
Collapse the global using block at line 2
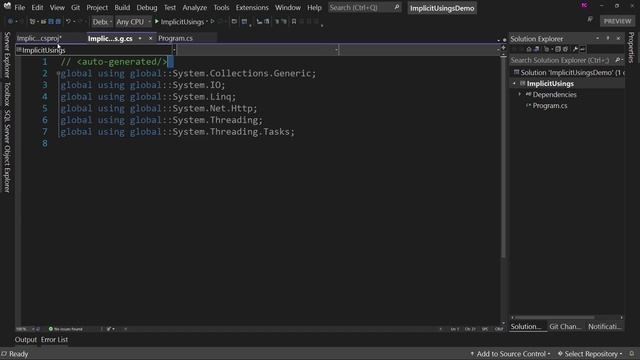58,73
